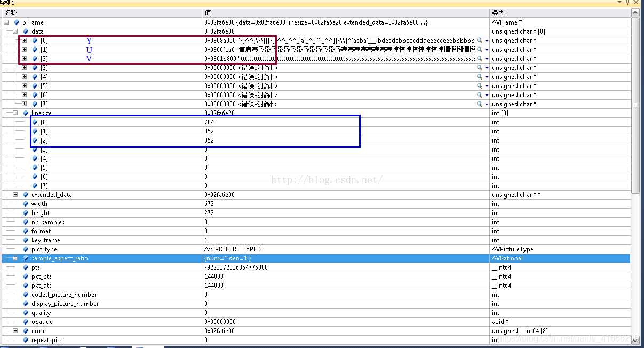Viewport: 644px width, 348px height.
Task: Open visualizer dropdown arrow for data [1]
Action: click(487, 50)
